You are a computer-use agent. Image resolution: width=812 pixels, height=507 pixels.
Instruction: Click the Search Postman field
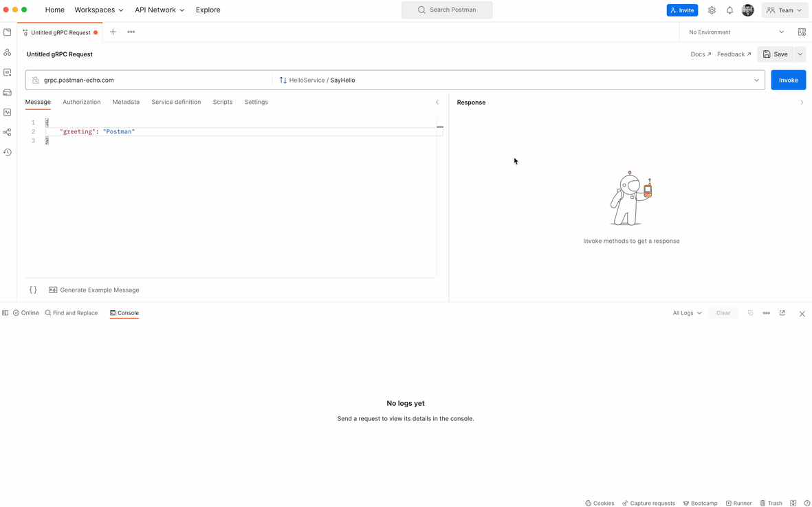pos(447,10)
